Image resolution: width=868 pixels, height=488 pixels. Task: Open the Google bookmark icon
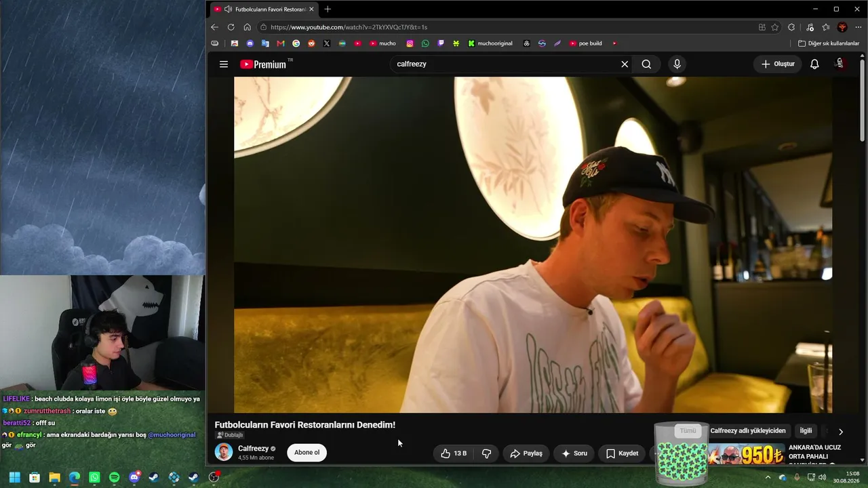[296, 43]
